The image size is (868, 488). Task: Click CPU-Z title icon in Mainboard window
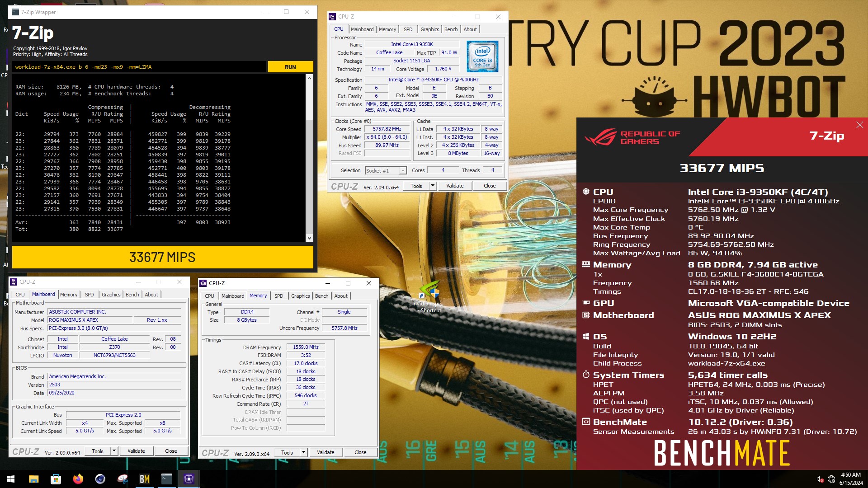tap(14, 282)
